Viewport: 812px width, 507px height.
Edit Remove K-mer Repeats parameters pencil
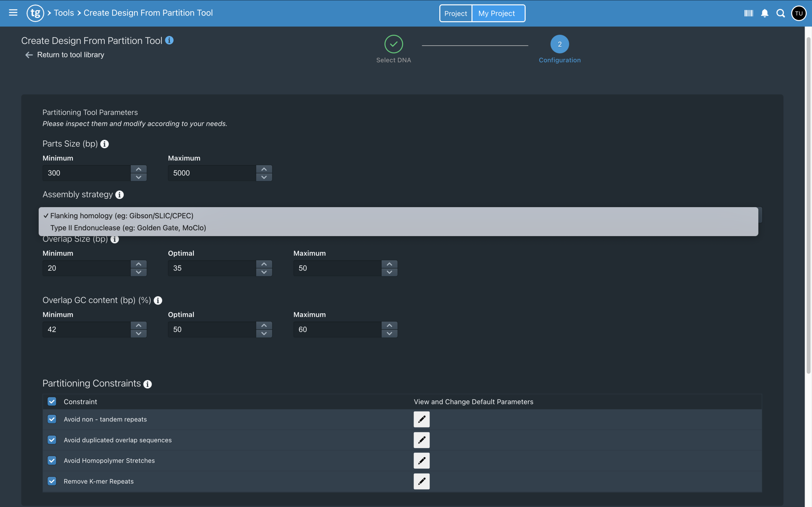coord(422,481)
